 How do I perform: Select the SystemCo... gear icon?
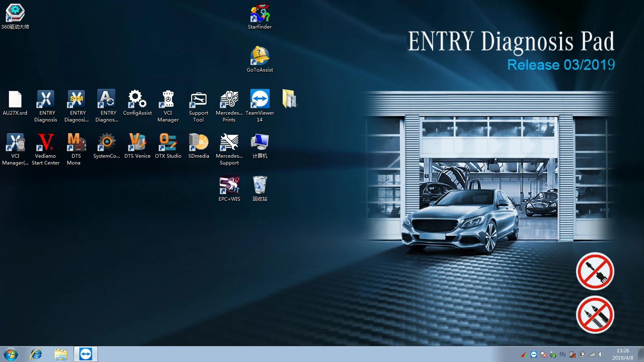click(x=107, y=146)
